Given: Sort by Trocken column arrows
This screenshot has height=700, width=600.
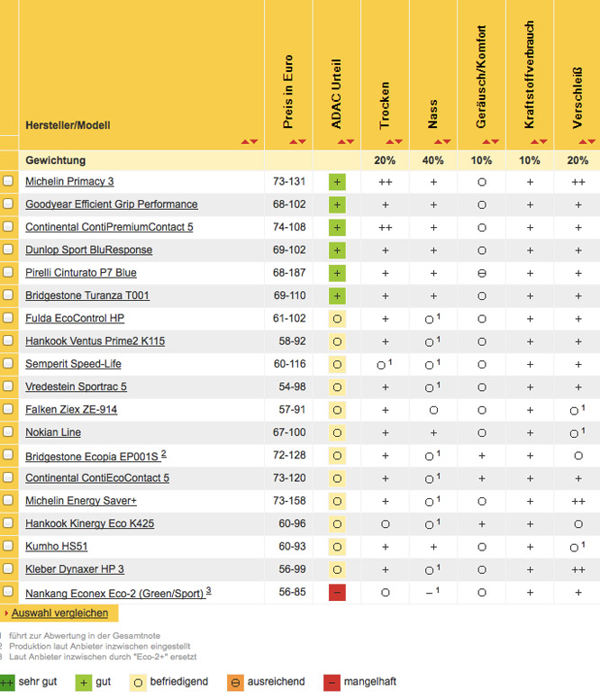Looking at the screenshot, I should 395,141.
